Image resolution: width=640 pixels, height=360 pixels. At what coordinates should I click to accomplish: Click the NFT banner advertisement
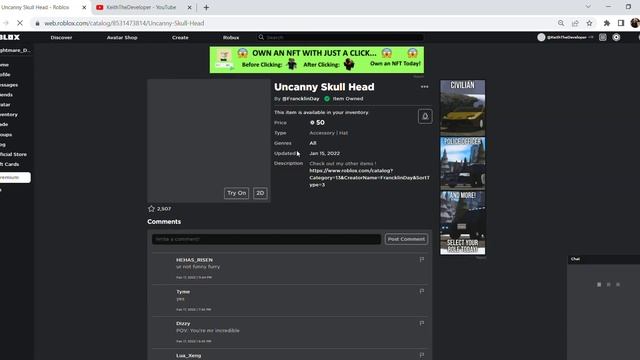coord(317,60)
